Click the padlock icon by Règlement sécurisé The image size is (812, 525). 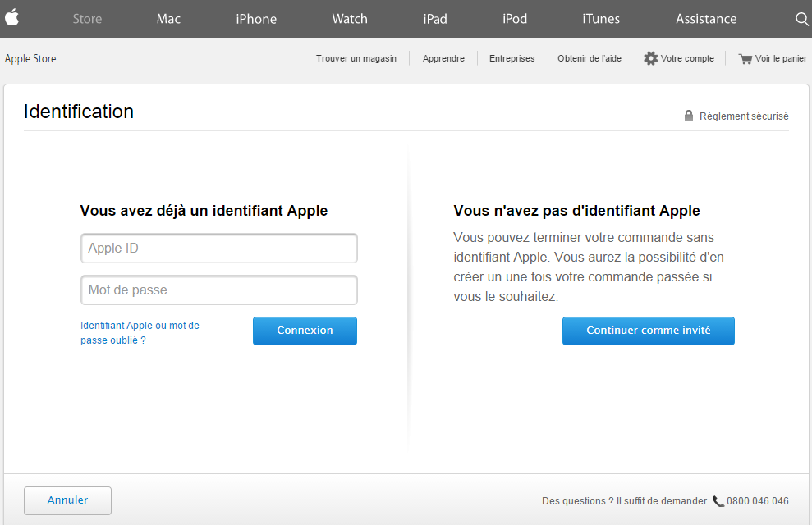pos(689,116)
